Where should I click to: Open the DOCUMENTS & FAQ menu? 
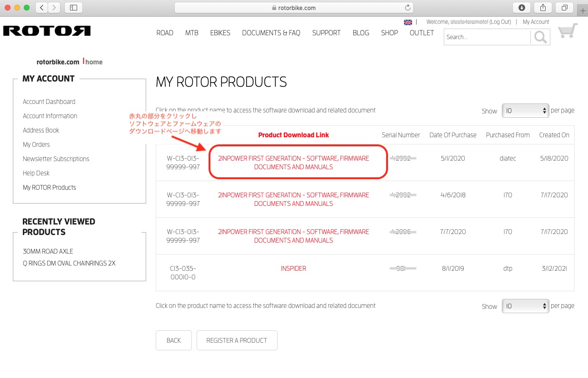coord(271,33)
